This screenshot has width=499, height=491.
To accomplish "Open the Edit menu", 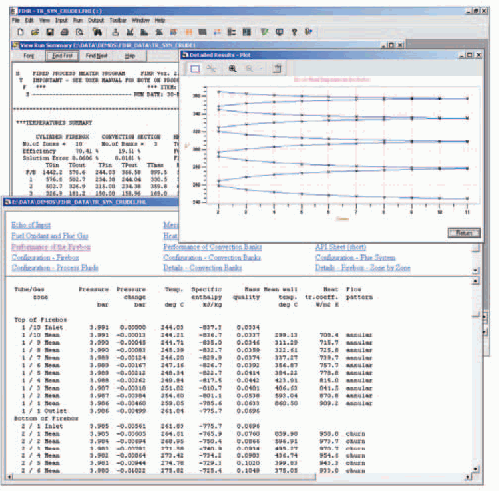I will [x=29, y=20].
